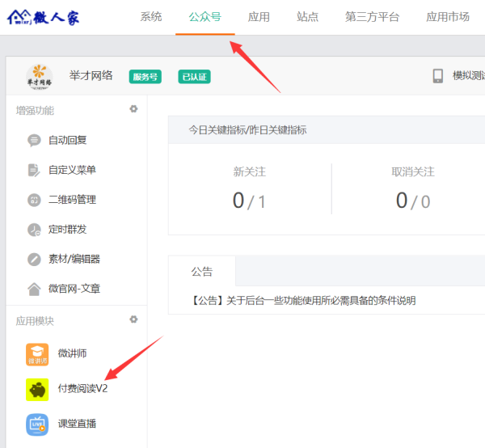This screenshot has height=448, width=485.
Task: Open settings gear for 增强功能
Action: [133, 109]
